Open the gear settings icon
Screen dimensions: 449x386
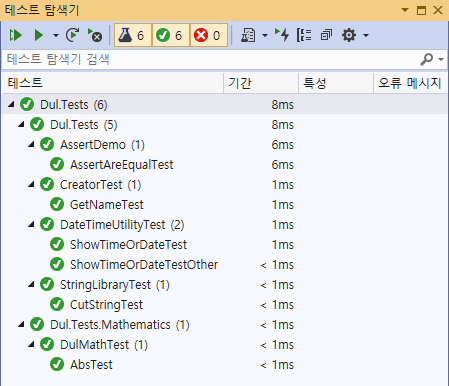tap(349, 35)
